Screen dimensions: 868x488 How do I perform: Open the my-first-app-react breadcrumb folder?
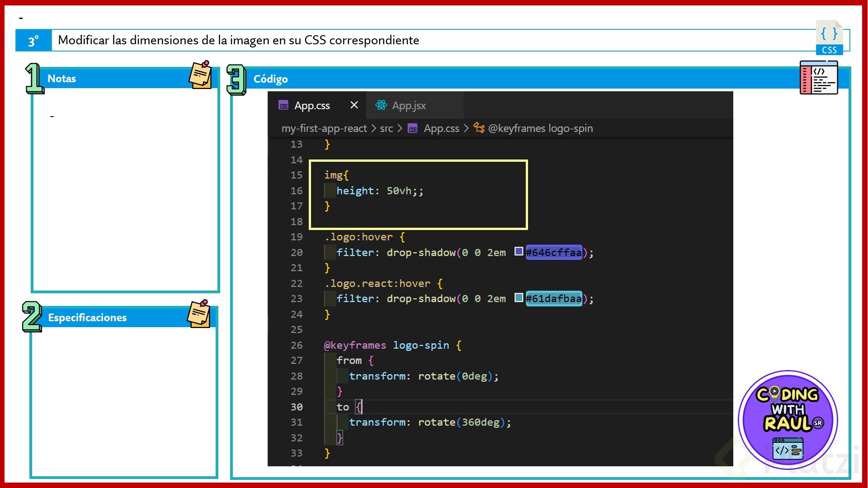pyautogui.click(x=324, y=129)
